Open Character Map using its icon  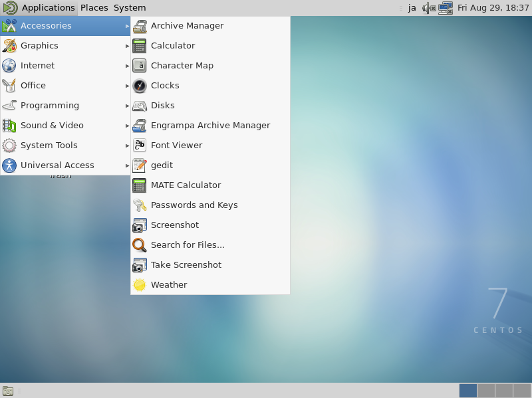click(x=140, y=66)
